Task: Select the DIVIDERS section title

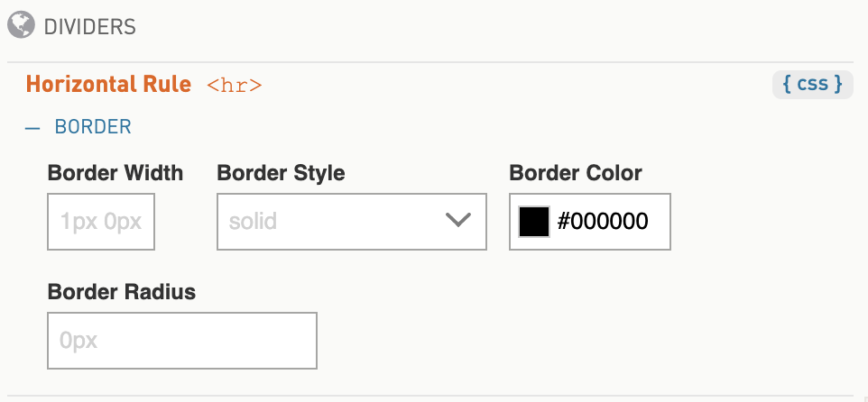Action: coord(89,26)
